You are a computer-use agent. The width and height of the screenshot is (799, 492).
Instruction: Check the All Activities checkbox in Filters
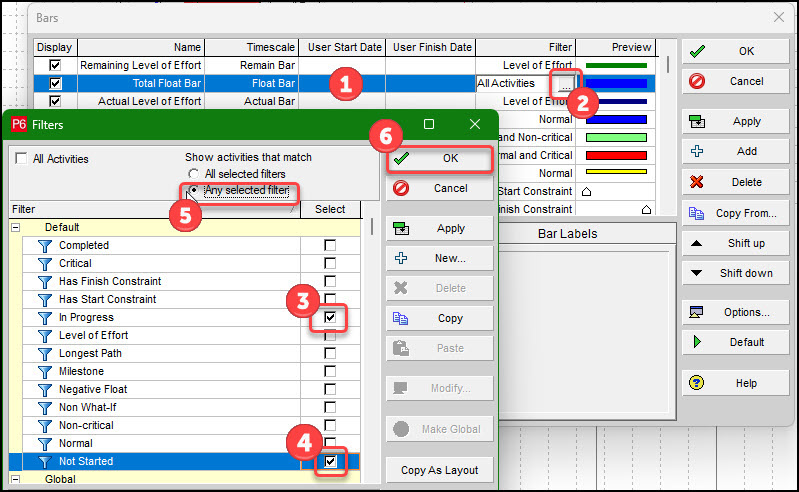click(x=22, y=159)
